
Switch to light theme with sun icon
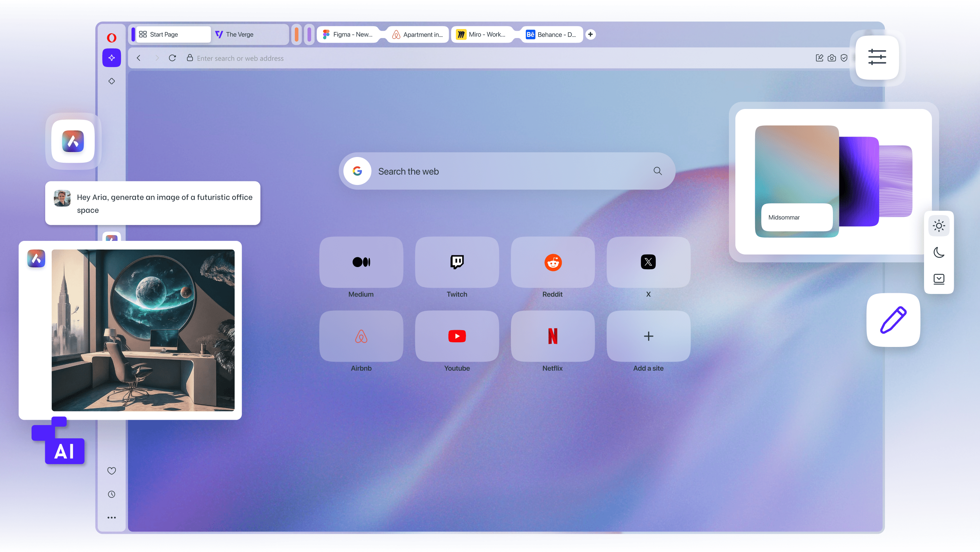[938, 225]
